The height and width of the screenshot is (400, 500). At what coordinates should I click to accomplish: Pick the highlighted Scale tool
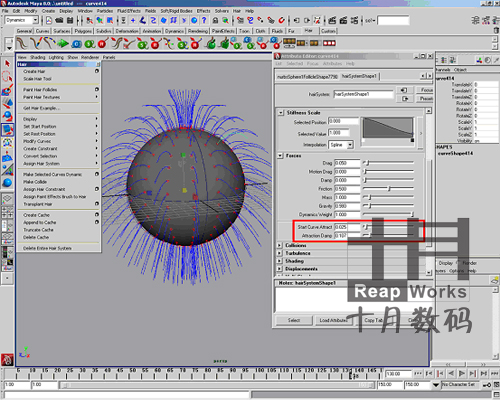point(7,129)
